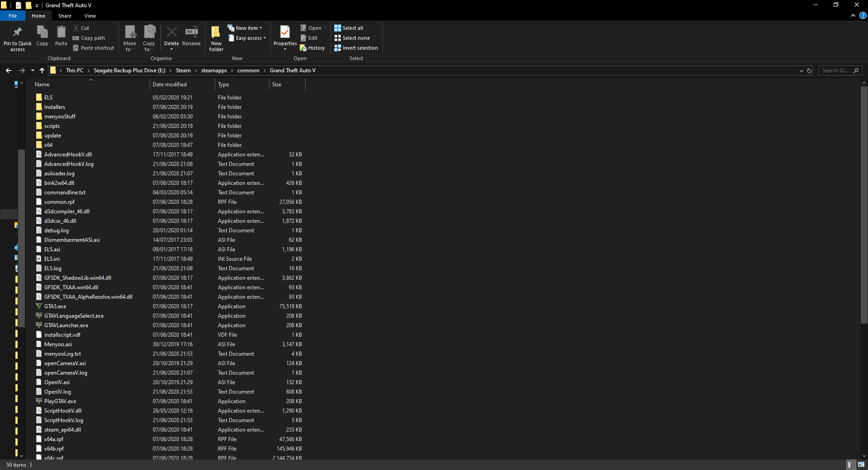Switch to details list view

[x=849, y=465]
